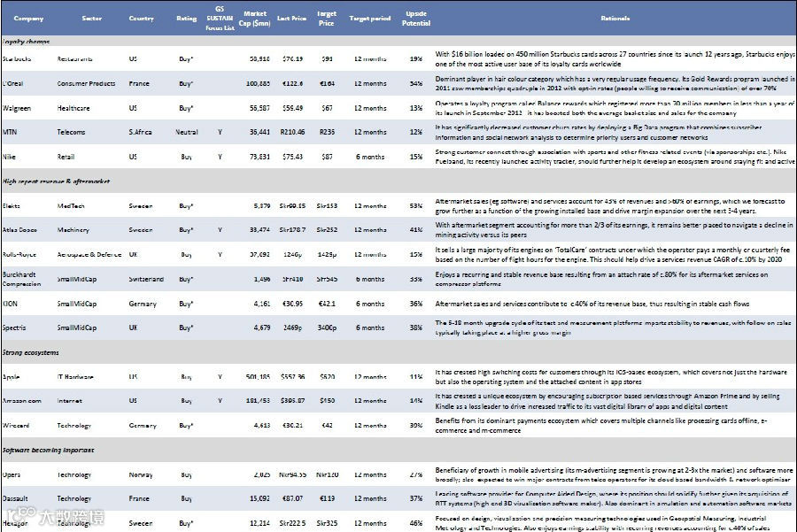Click the 'High repeat revenue & aftermarket' section heading

pos(56,181)
